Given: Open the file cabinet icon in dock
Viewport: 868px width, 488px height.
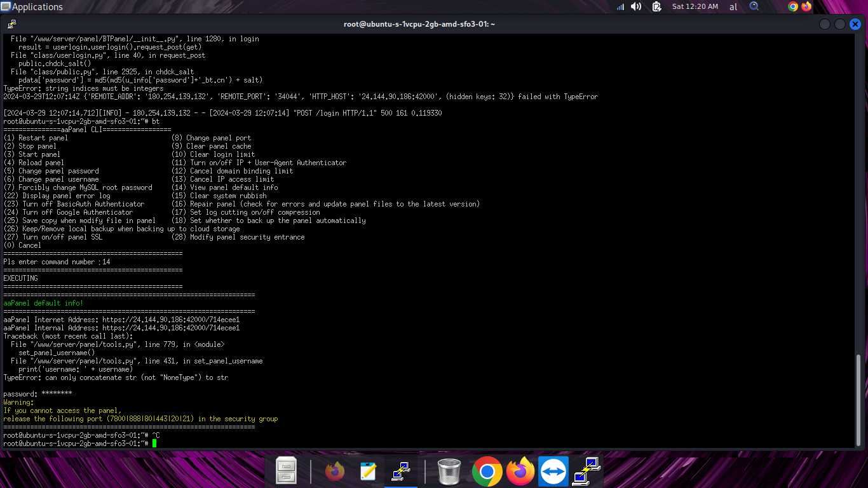Looking at the screenshot, I should (x=287, y=471).
